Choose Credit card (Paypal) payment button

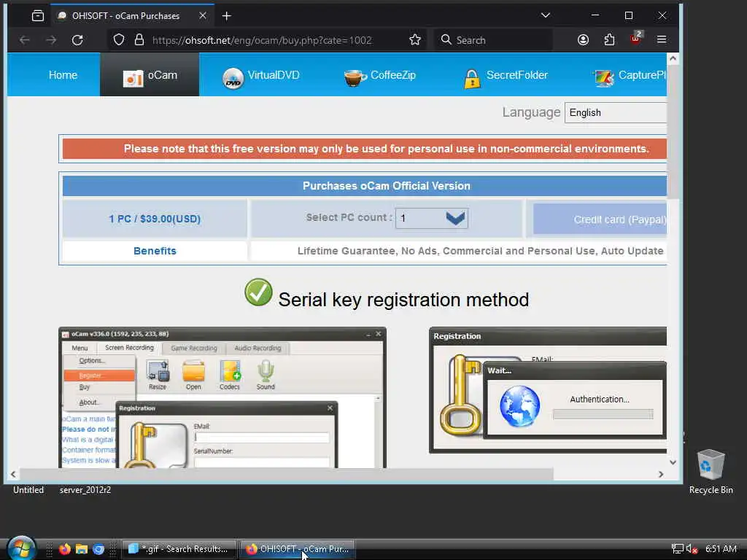point(600,219)
